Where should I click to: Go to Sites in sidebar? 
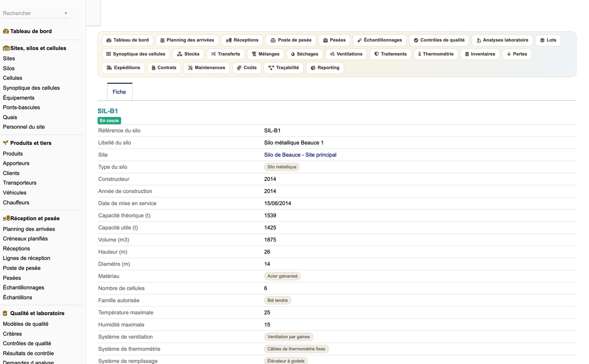point(9,59)
